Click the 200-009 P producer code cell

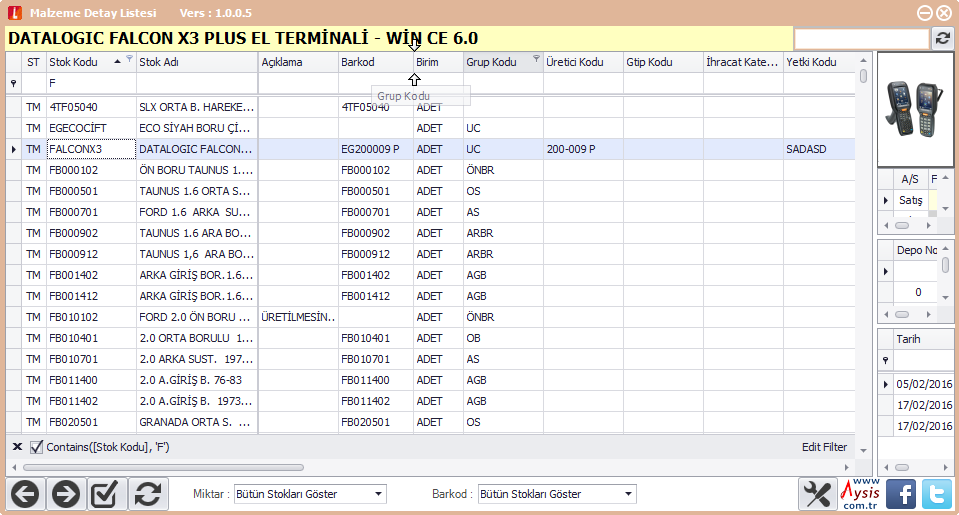583,149
